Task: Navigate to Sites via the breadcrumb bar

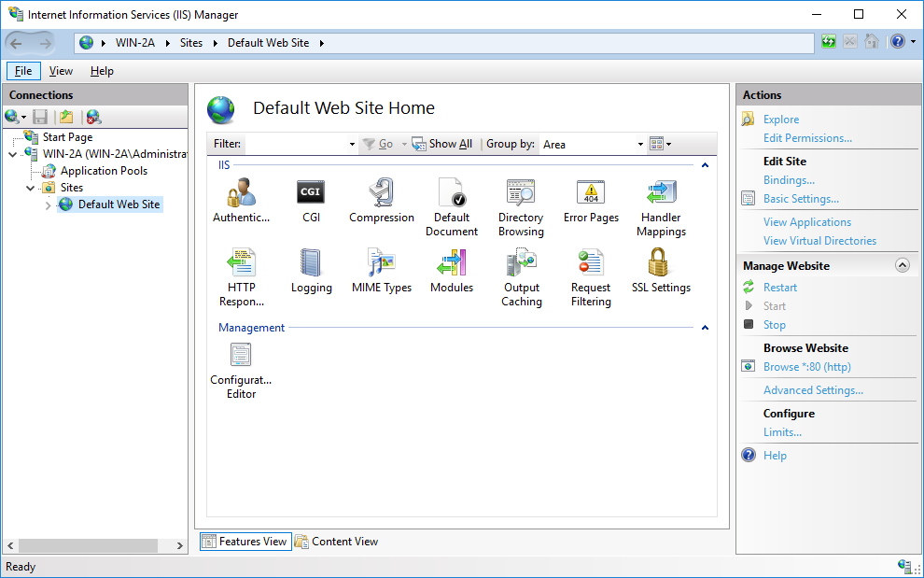Action: click(191, 42)
